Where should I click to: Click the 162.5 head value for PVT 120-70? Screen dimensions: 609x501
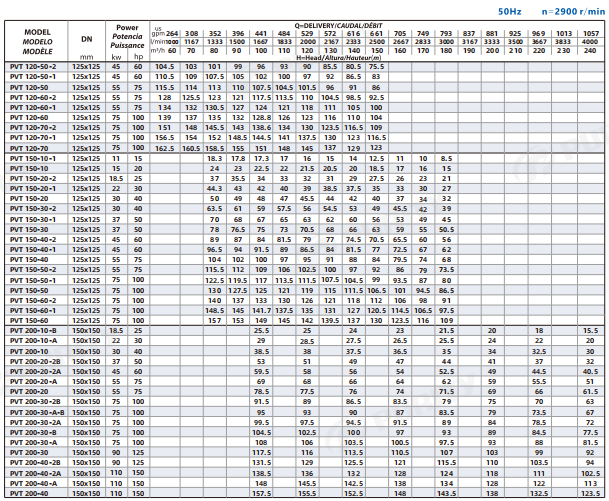click(165, 148)
